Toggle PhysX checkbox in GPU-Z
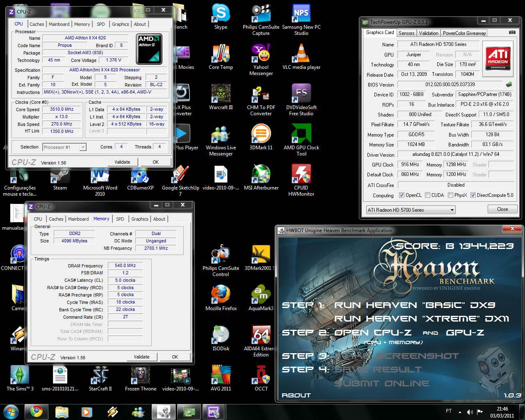The width and height of the screenshot is (525, 420). tap(450, 195)
